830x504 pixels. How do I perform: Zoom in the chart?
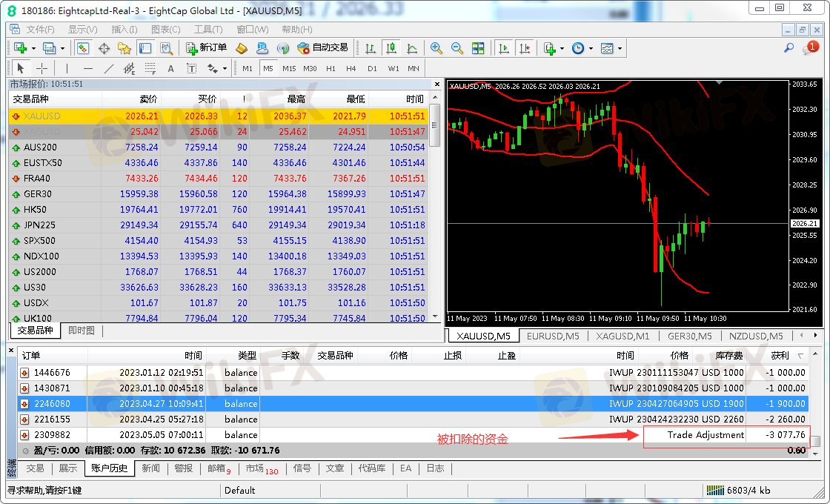click(436, 48)
